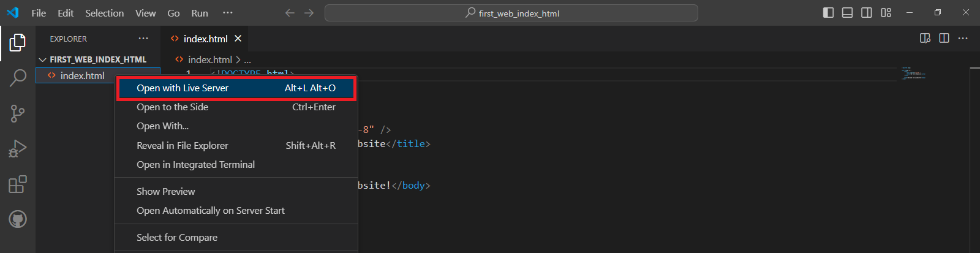This screenshot has width=980, height=253.
Task: Toggle the primary side bar visibility
Action: [828, 13]
